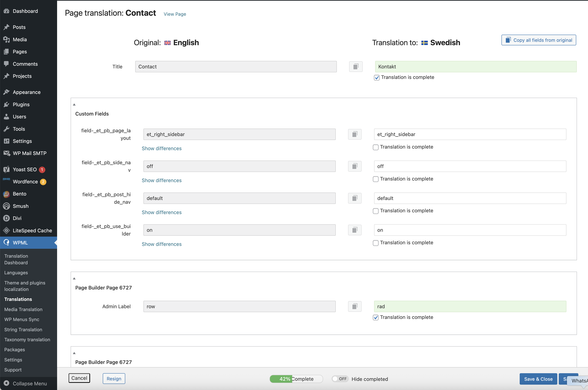Click copy icon next to Admin Label row

(x=354, y=306)
